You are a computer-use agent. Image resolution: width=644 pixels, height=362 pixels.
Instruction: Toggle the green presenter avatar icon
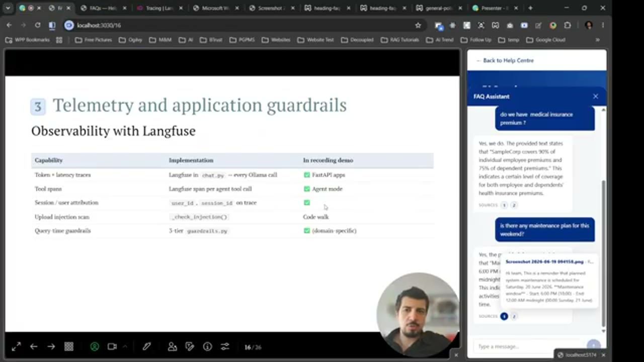(95, 346)
